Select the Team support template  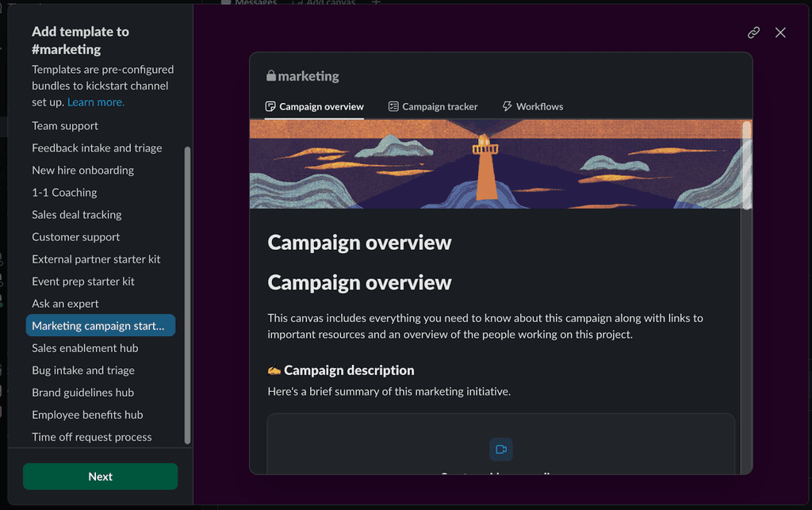(x=65, y=125)
